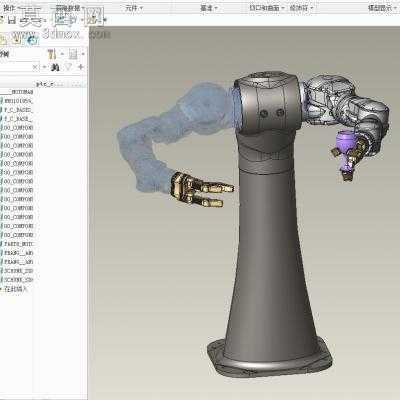Save the model with the disk icon
400x400 pixels.
[12, 21]
